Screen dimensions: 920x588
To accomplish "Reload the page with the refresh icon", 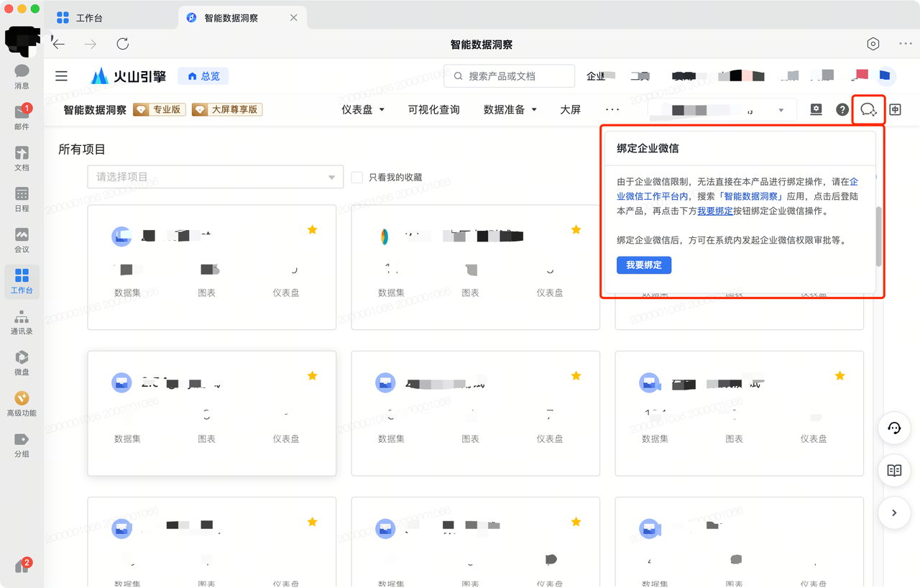I will click(x=123, y=44).
